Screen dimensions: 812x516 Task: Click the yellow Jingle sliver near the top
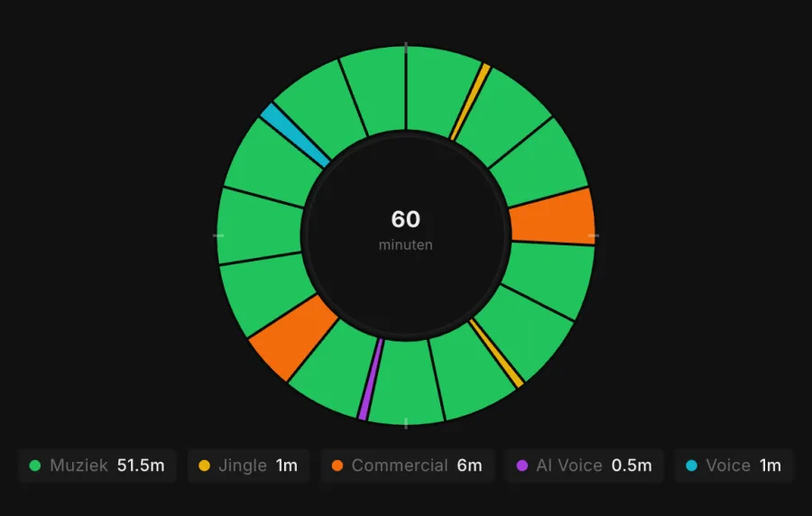coord(470,101)
